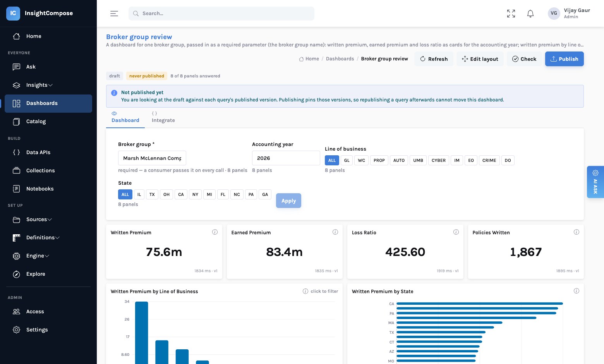Open Collections in the sidebar
604x364 pixels.
(48, 170)
